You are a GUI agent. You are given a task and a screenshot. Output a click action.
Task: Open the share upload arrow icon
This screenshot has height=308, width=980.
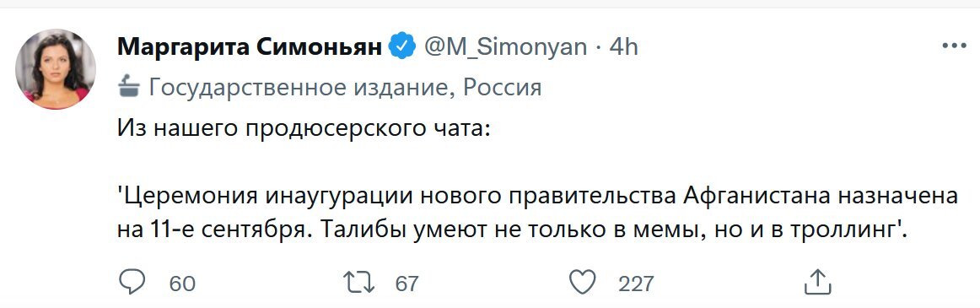[817, 283]
